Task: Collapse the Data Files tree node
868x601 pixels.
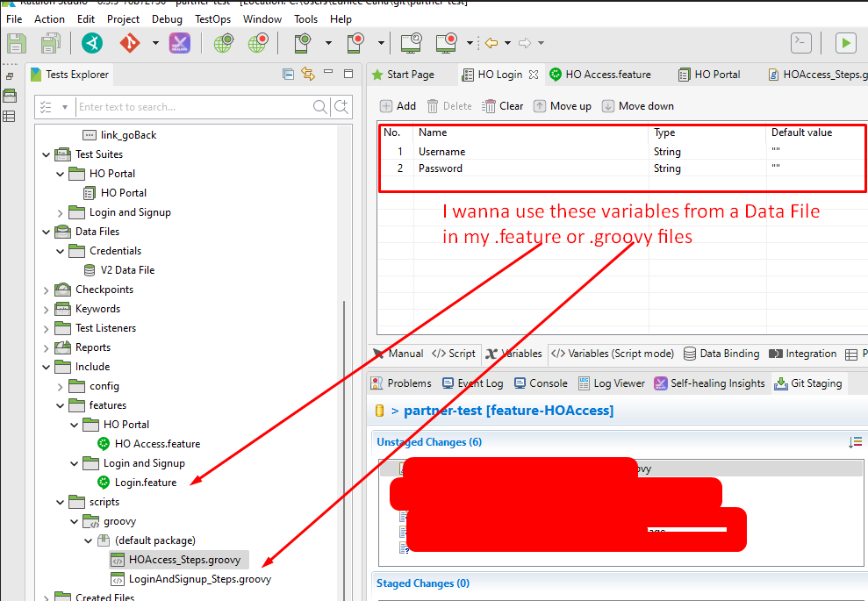Action: (46, 231)
